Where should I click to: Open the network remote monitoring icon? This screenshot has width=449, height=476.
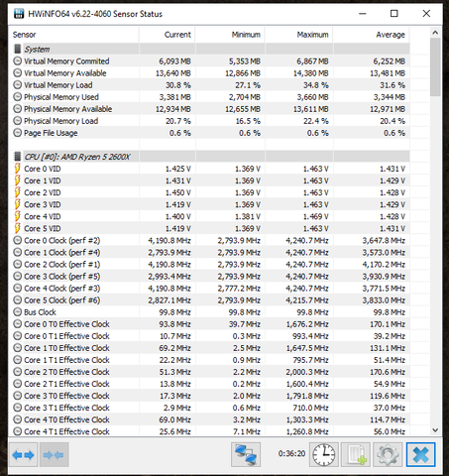tap(246, 455)
